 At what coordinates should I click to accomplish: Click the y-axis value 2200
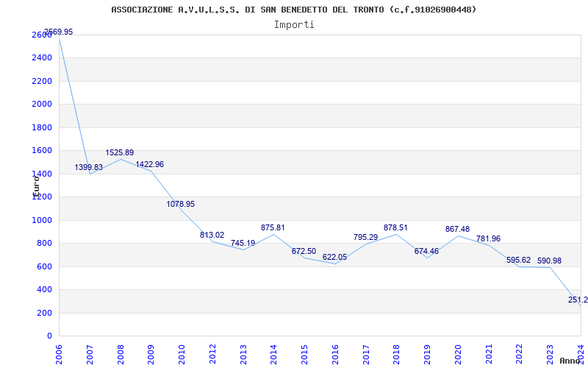tap(42, 81)
